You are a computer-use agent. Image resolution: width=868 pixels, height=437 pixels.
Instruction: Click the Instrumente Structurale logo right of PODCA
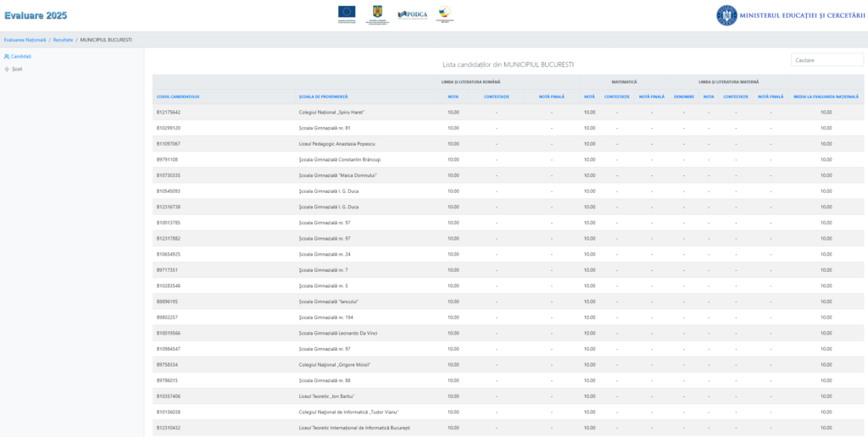tap(444, 14)
